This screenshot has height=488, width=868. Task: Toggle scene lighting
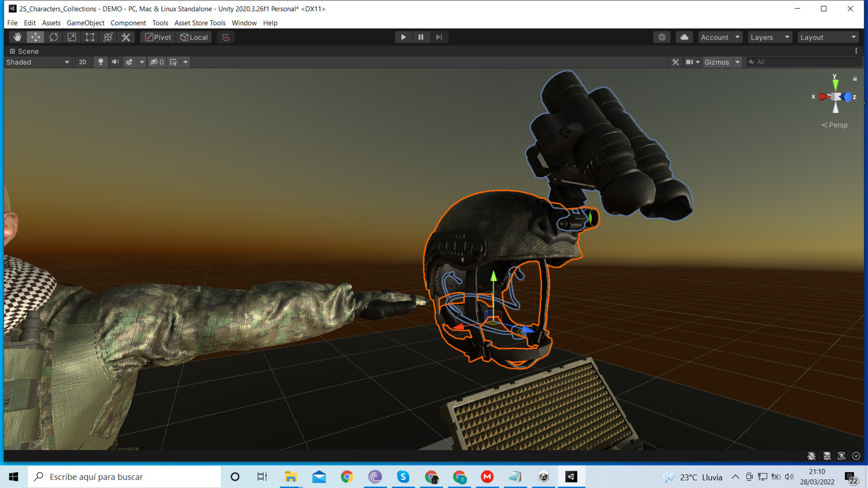pos(100,62)
